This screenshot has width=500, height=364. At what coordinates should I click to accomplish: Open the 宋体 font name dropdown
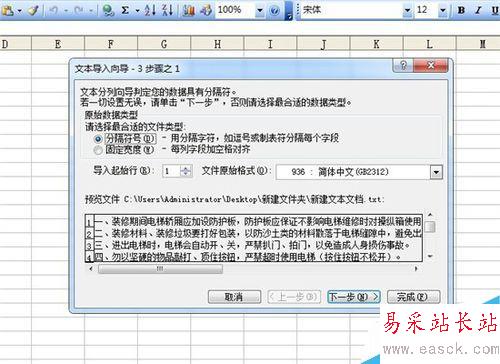click(407, 11)
